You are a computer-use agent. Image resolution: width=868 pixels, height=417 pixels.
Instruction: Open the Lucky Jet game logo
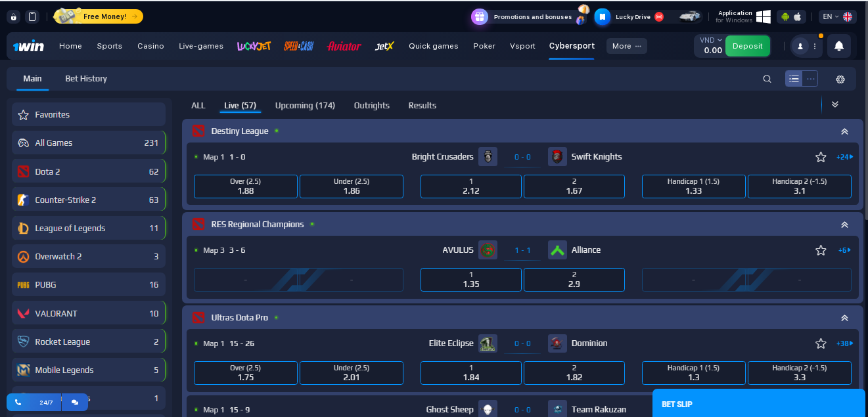tap(254, 46)
